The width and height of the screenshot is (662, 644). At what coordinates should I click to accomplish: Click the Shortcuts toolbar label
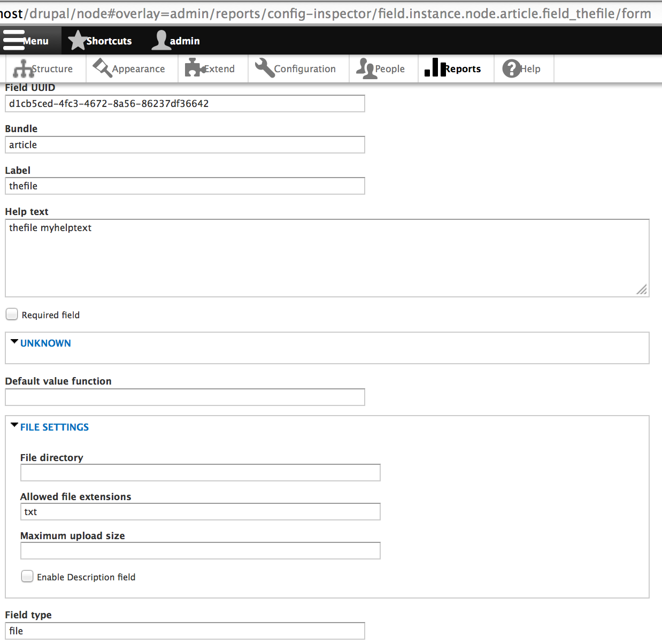tap(109, 41)
